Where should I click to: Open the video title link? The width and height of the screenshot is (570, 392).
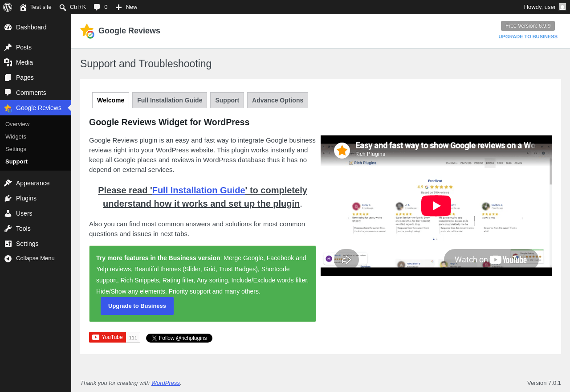[x=445, y=145]
